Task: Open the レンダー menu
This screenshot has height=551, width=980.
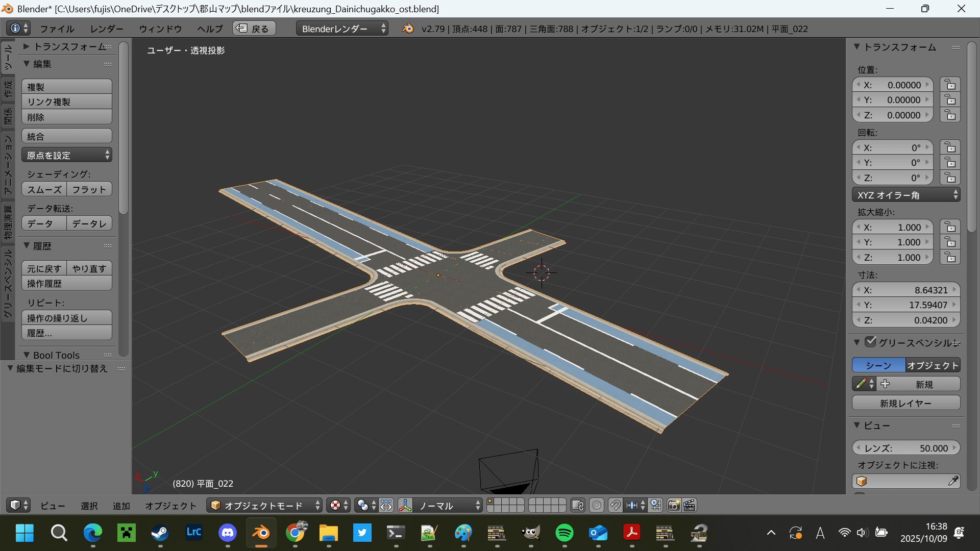Action: (x=107, y=29)
